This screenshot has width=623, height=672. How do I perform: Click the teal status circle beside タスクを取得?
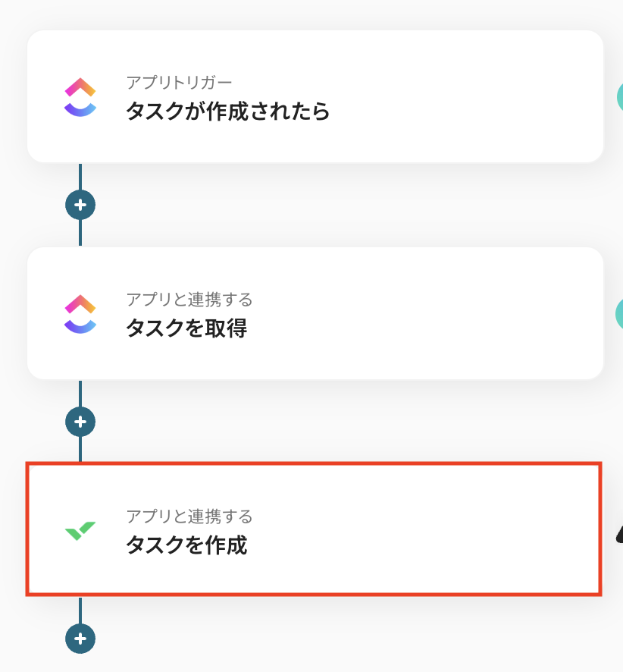coord(618,312)
